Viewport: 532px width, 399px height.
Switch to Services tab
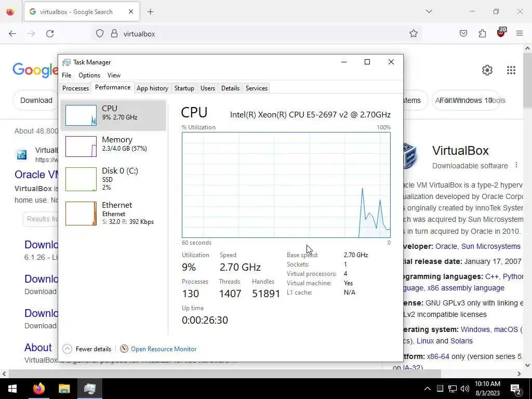257,88
